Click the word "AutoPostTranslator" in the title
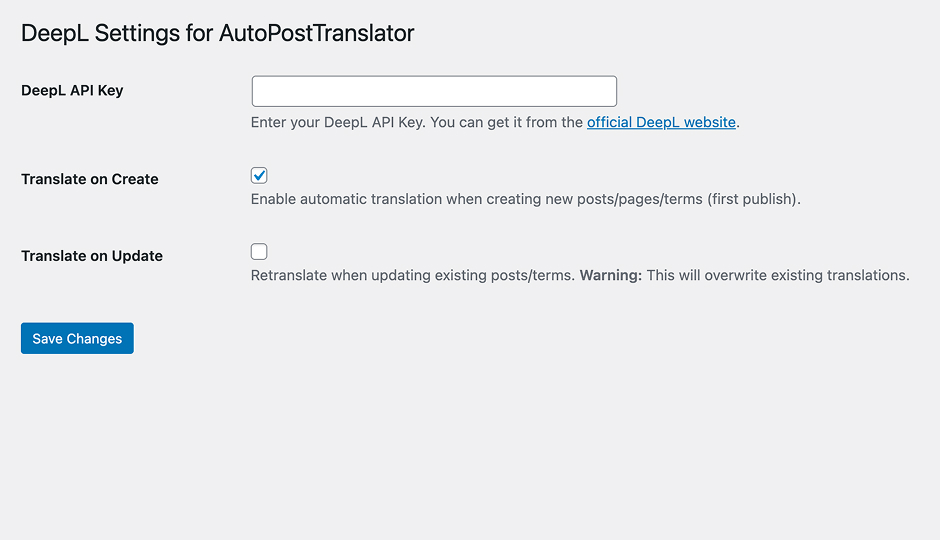This screenshot has height=540, width=940. pos(316,33)
